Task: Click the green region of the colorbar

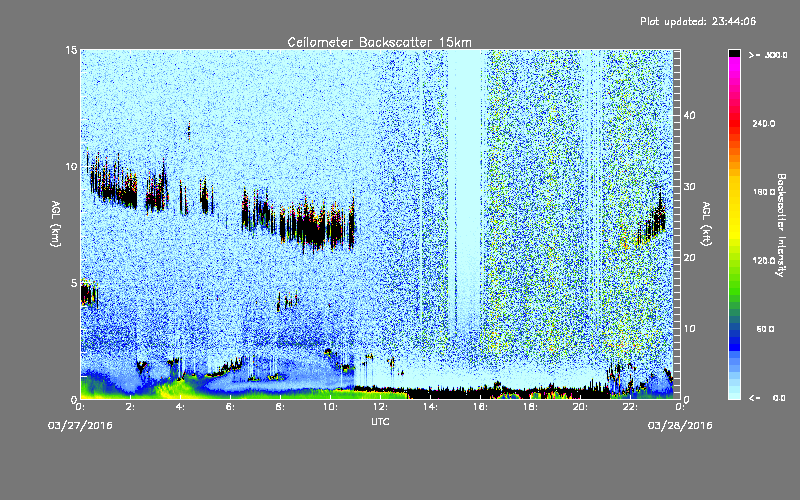Action: tap(734, 278)
